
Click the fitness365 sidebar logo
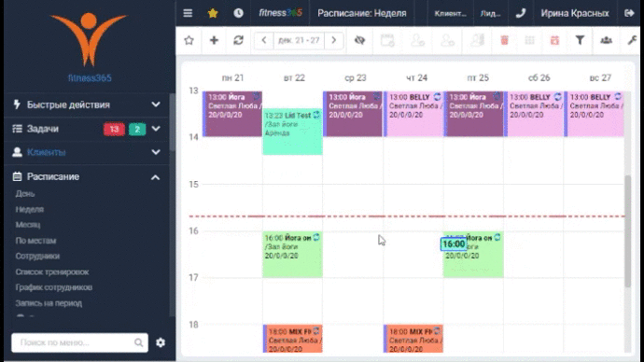coord(89,47)
